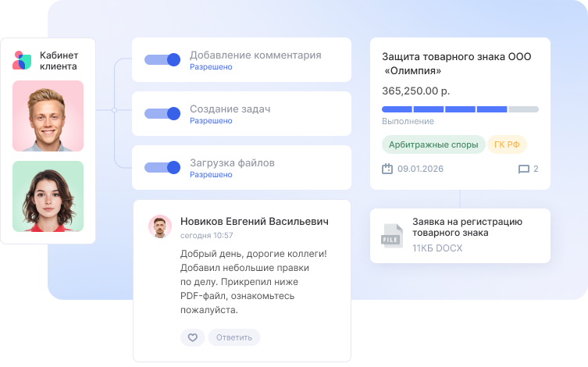Image resolution: width=588 pixels, height=367 pixels.
Task: Click the amount 365,250.00 р.
Action: pyautogui.click(x=416, y=91)
